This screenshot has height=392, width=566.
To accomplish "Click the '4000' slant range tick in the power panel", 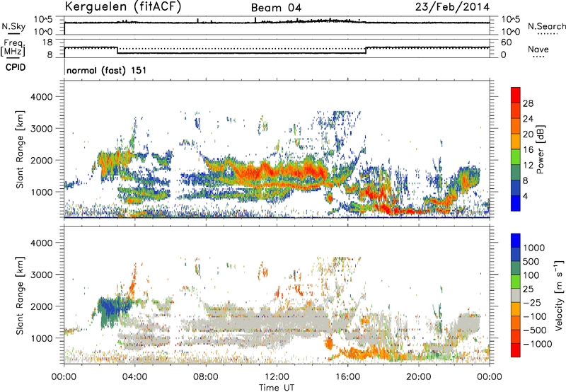I will point(41,97).
